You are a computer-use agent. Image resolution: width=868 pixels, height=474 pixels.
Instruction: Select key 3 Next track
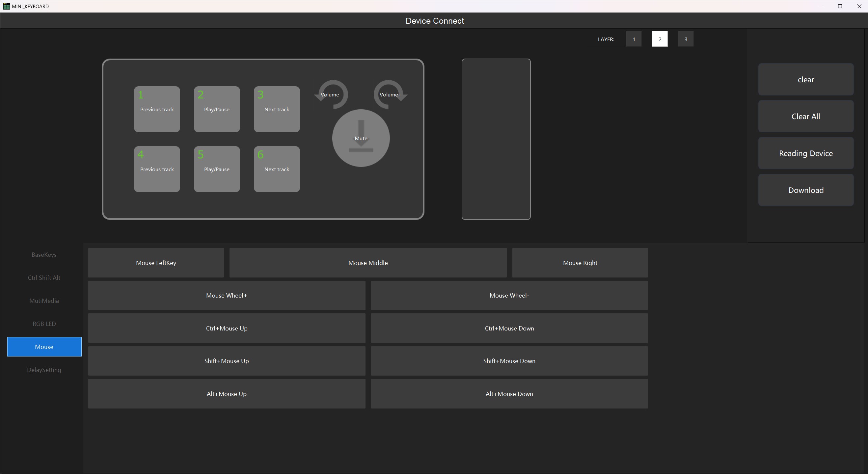(277, 109)
